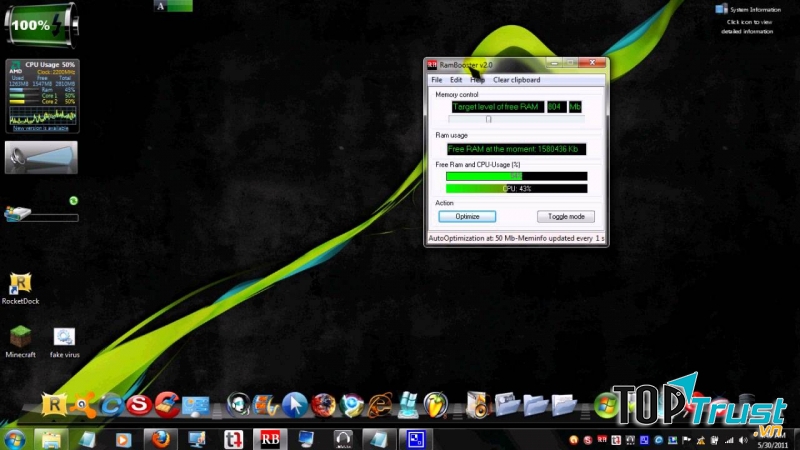The image size is (800, 450).
Task: Click the red t1 taskbar icon
Action: tap(234, 439)
